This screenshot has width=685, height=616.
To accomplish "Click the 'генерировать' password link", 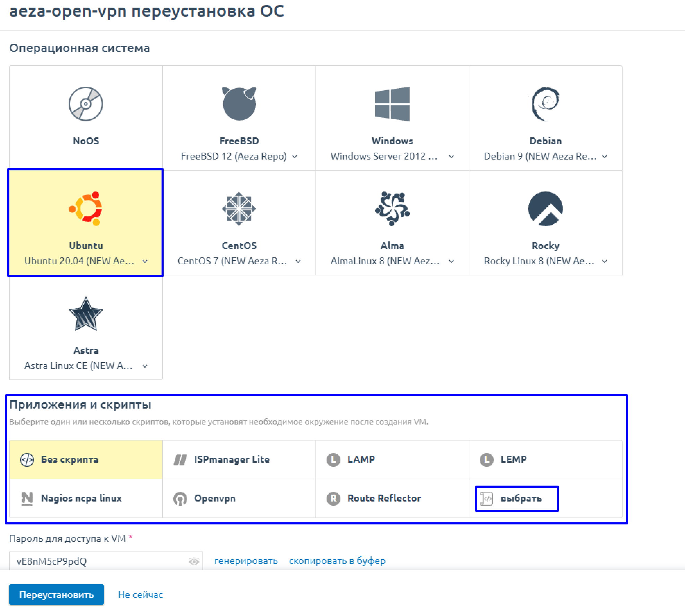I will pyautogui.click(x=246, y=561).
